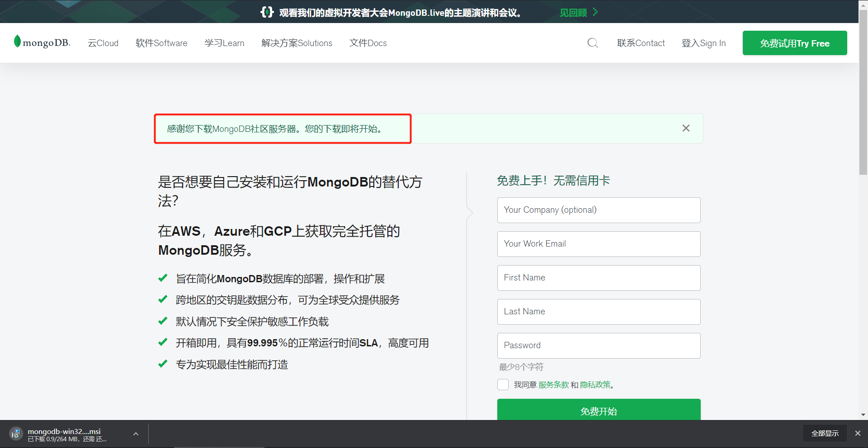Open the site search magnifier icon

(x=593, y=43)
